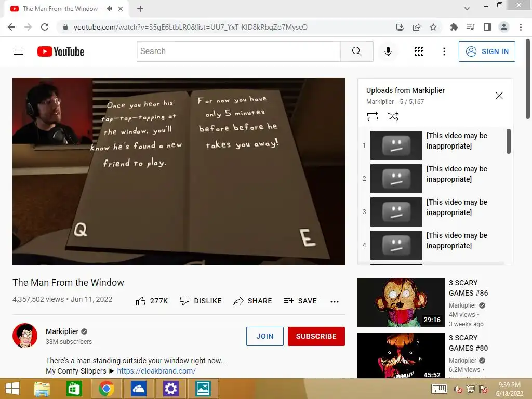Open Uploads from Markiplier playlist title
Viewport: 532px width, 399px height.
405,90
